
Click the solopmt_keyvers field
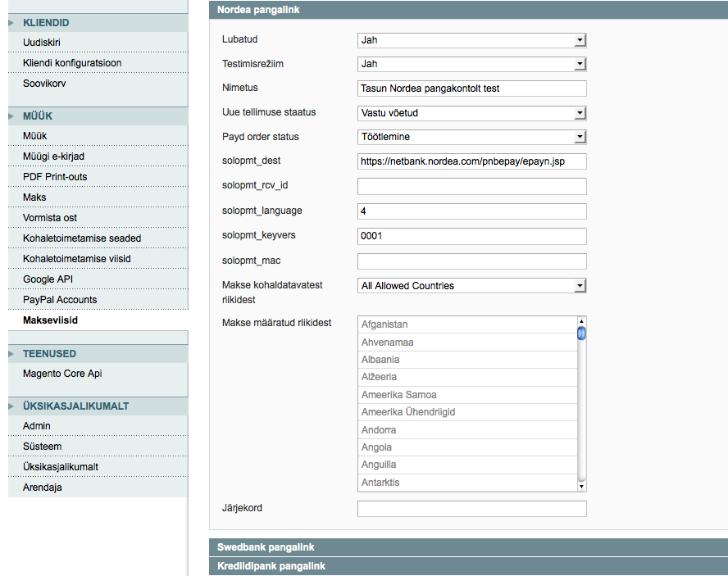coord(471,236)
